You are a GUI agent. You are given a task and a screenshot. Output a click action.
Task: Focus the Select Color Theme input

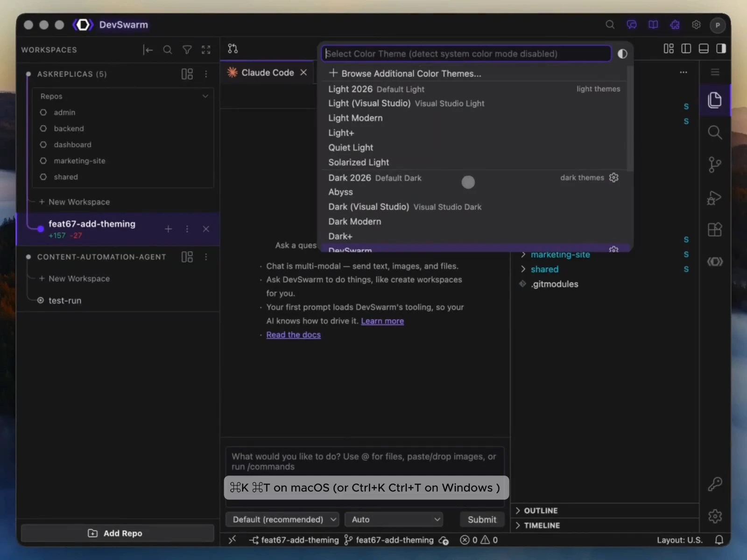click(x=466, y=54)
